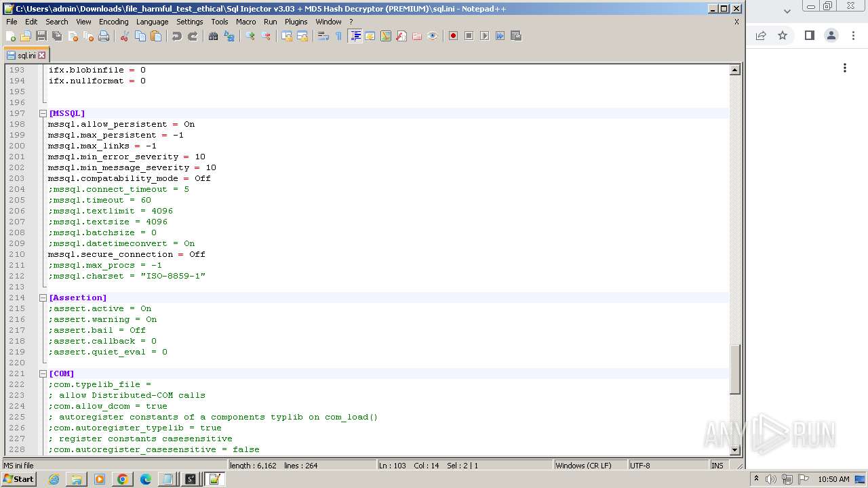Click Chrome's profile avatar icon

click(x=831, y=35)
